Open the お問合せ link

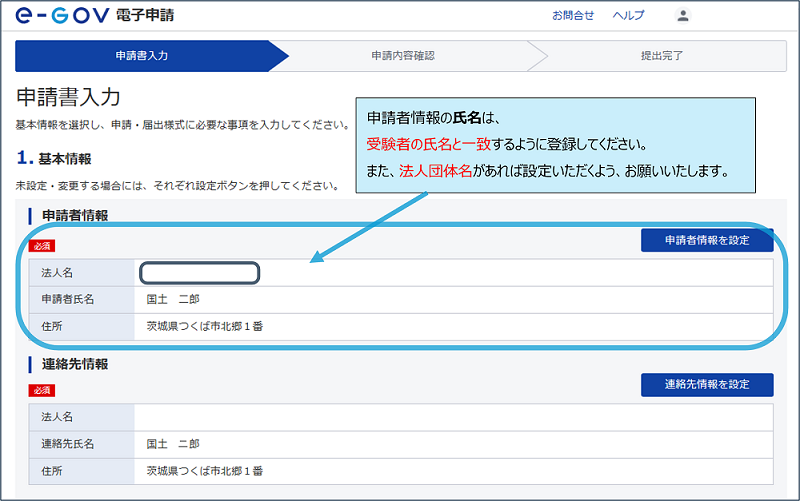573,16
